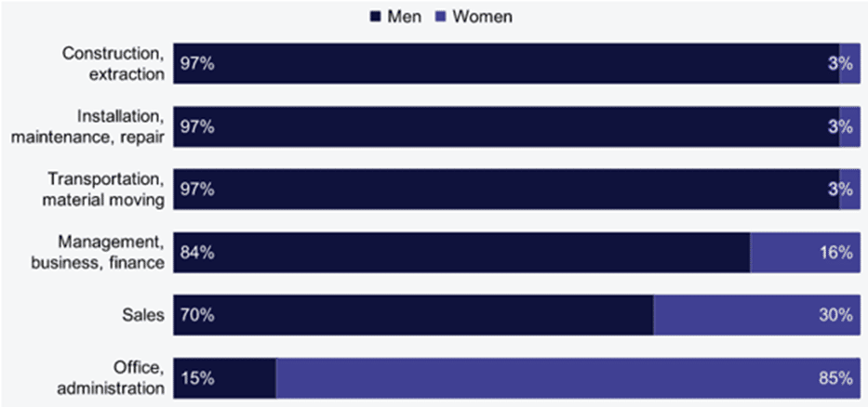Click the Men legend color swatch
868x407 pixels.
click(x=375, y=17)
